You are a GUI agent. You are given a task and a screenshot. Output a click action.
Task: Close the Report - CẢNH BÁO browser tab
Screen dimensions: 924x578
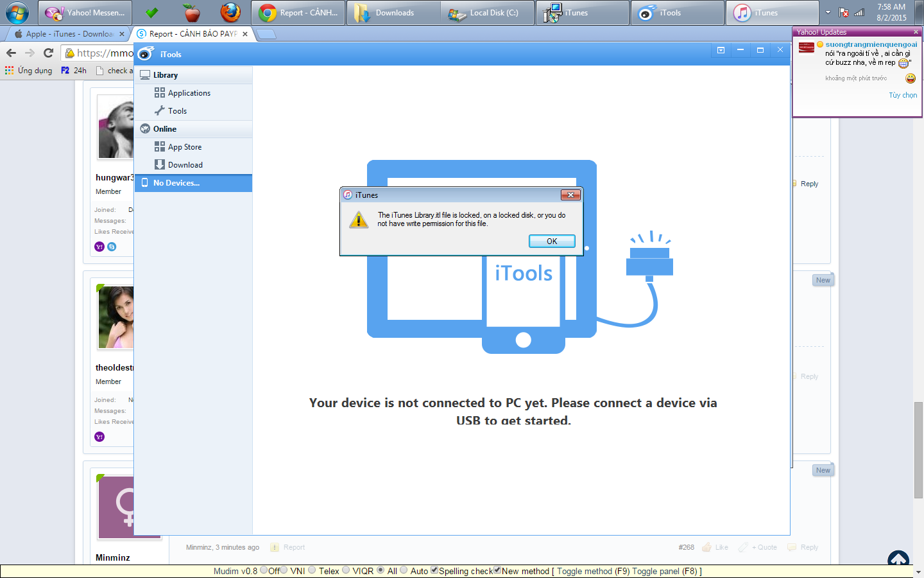(x=245, y=34)
